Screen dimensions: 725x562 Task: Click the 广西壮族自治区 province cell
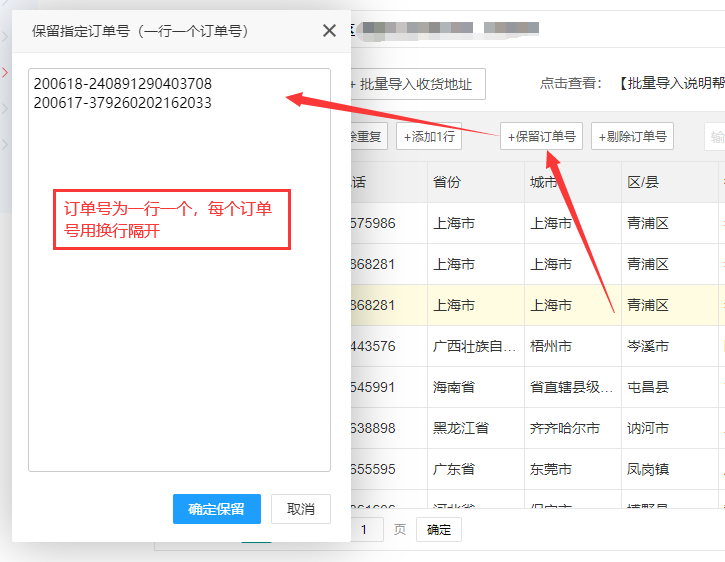[475, 347]
